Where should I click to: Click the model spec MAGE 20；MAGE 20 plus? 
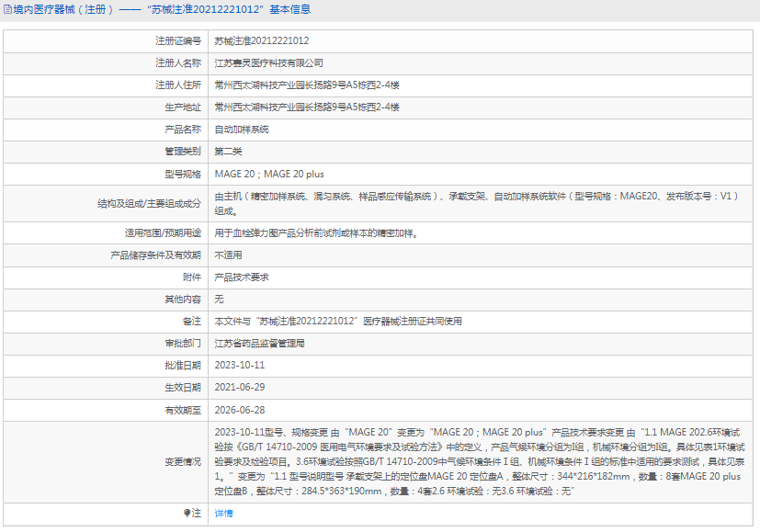[x=269, y=174]
